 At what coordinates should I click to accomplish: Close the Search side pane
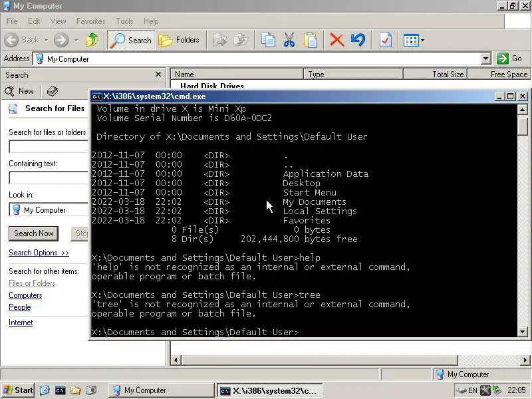point(158,74)
